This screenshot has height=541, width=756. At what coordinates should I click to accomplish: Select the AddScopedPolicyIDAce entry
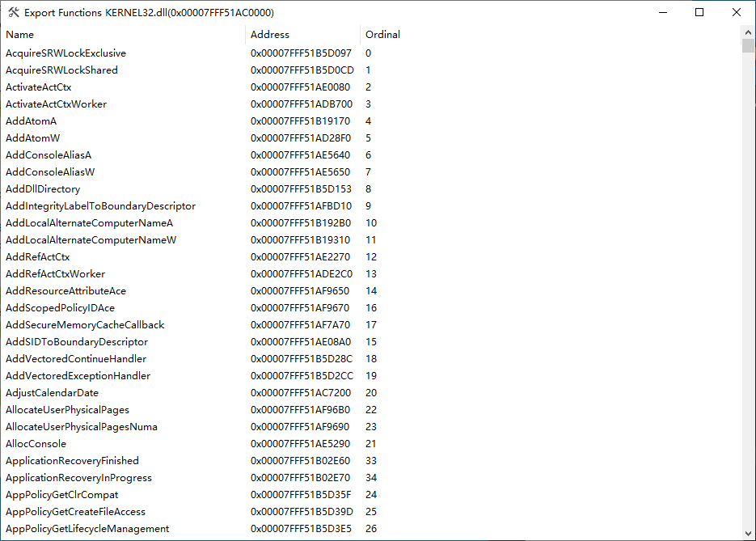tap(61, 307)
